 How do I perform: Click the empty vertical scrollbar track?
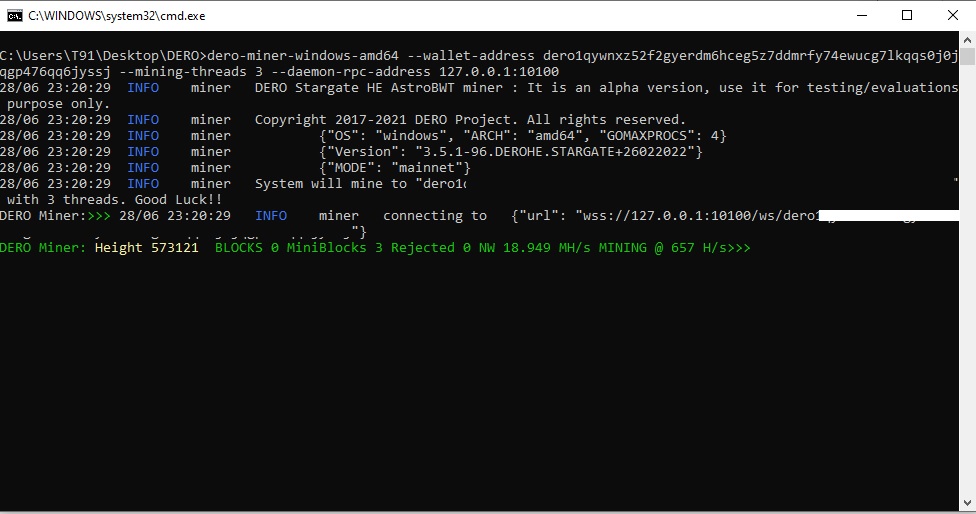pos(967,280)
